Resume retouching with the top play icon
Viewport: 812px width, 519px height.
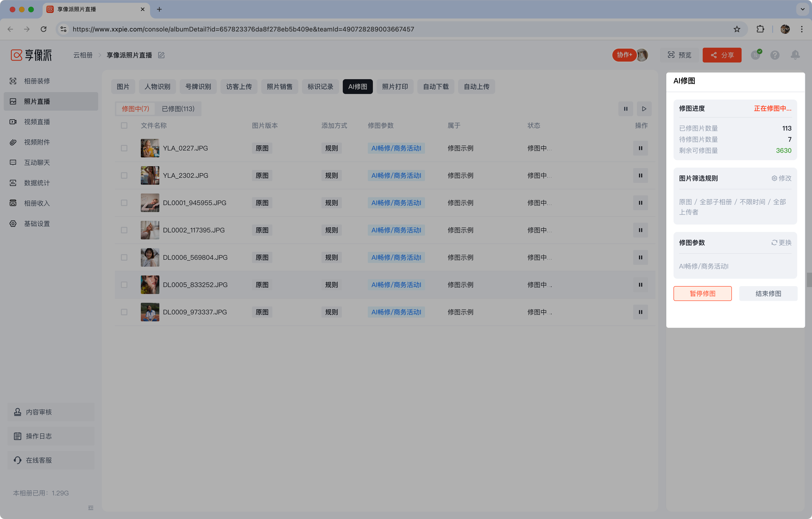[x=644, y=109]
